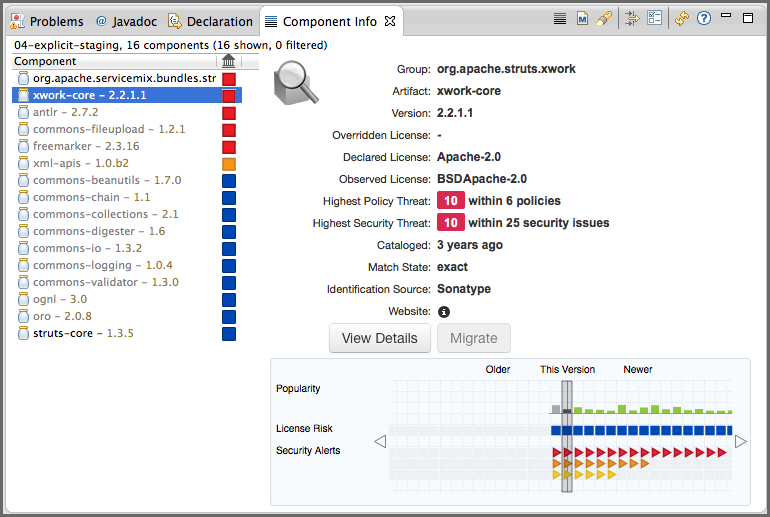
Task: Sort by the Component column header
Action: click(x=114, y=61)
